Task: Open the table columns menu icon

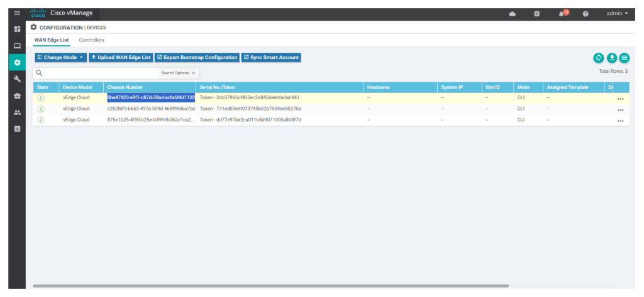Action: tap(624, 58)
